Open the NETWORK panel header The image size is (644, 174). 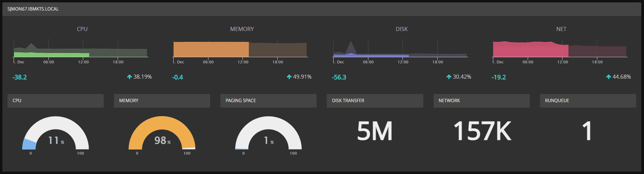482,101
